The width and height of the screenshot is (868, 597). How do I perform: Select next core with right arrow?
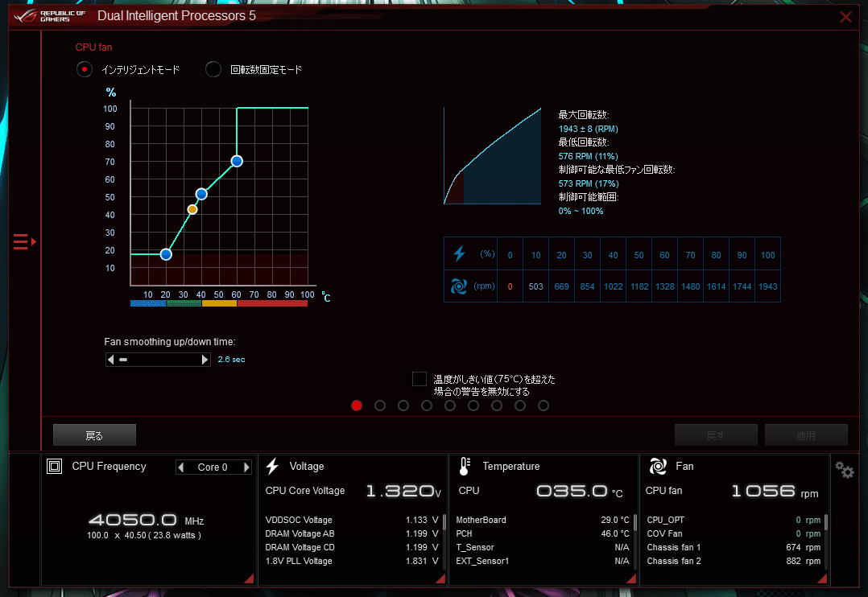[x=247, y=467]
